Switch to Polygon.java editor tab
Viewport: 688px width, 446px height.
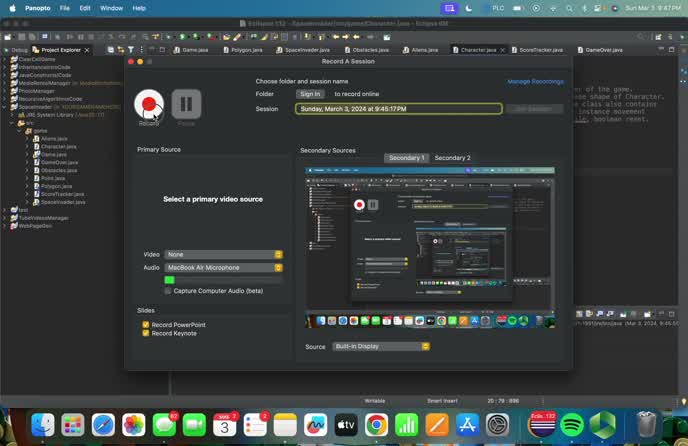243,50
